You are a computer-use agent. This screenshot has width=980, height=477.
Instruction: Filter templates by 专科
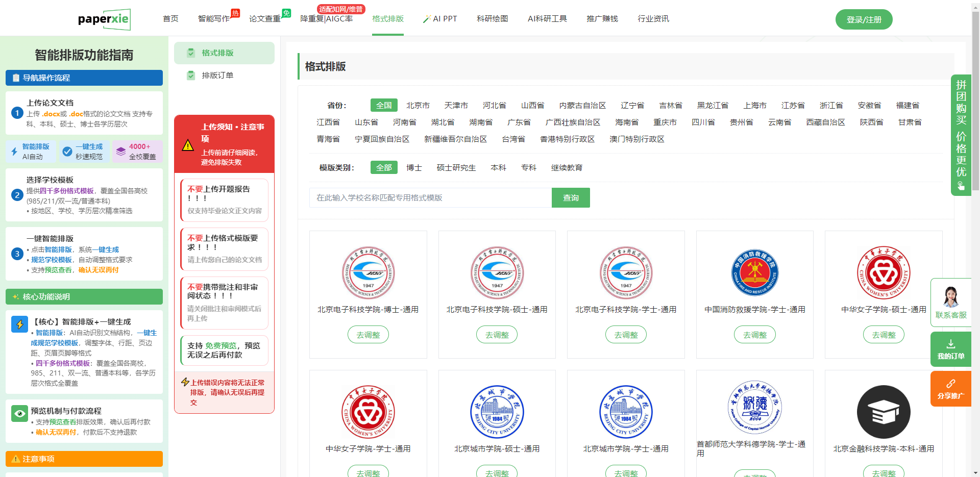point(528,168)
